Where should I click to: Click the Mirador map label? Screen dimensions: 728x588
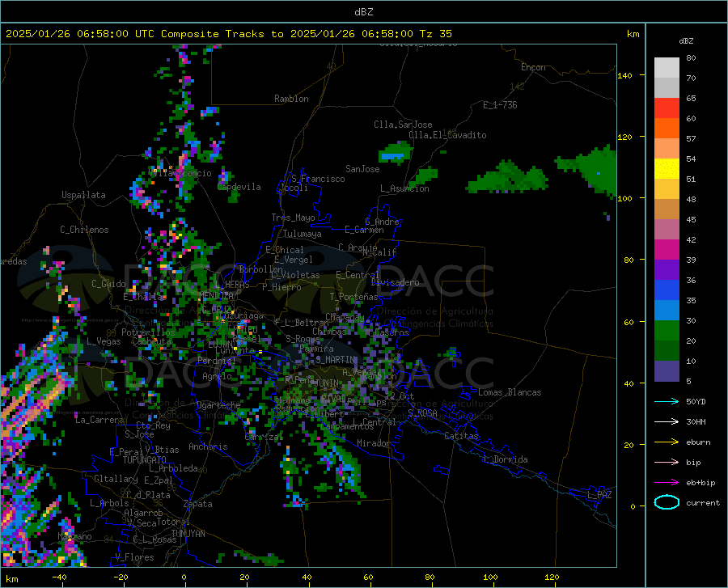373,443
